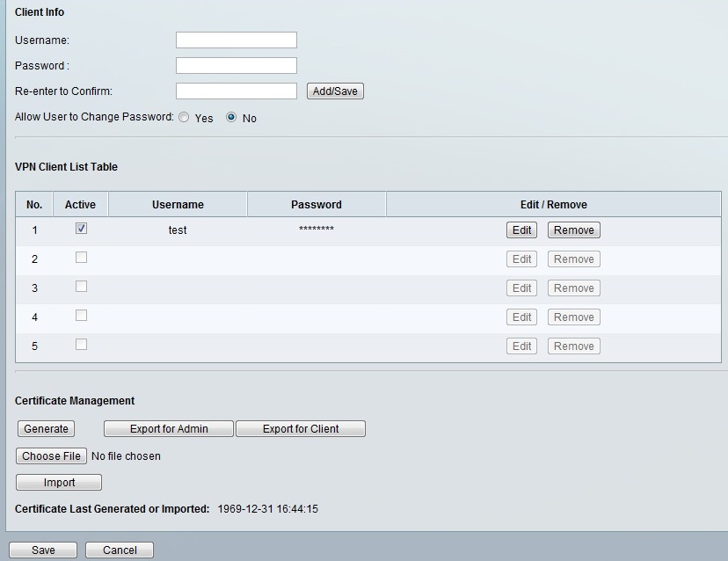Click the 'No file chosen' text
This screenshot has width=728, height=561.
(126, 456)
